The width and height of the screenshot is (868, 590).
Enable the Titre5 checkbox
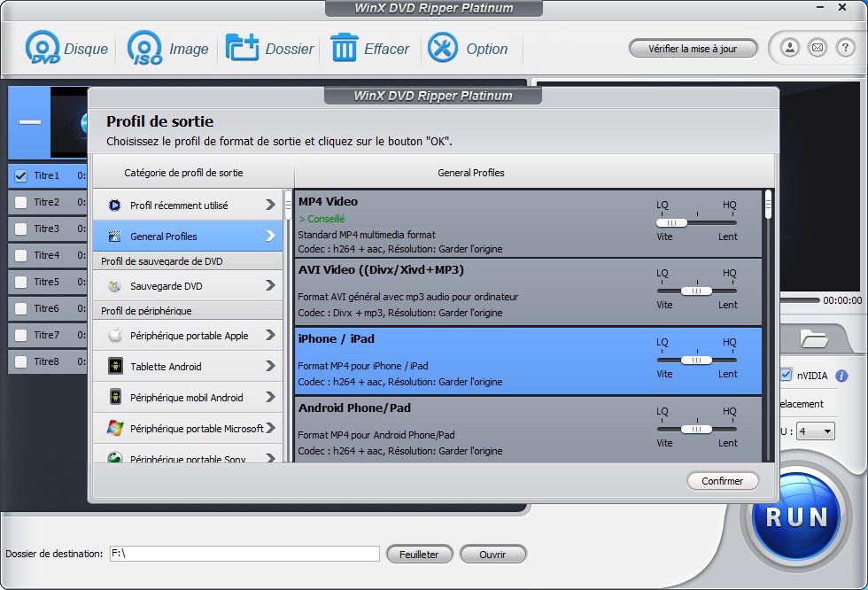21,282
